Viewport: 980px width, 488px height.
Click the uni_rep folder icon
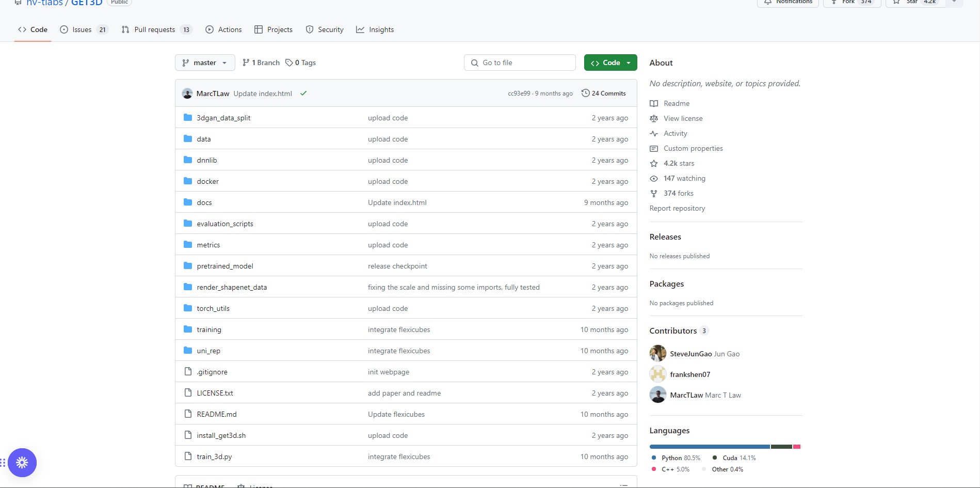[x=188, y=351]
